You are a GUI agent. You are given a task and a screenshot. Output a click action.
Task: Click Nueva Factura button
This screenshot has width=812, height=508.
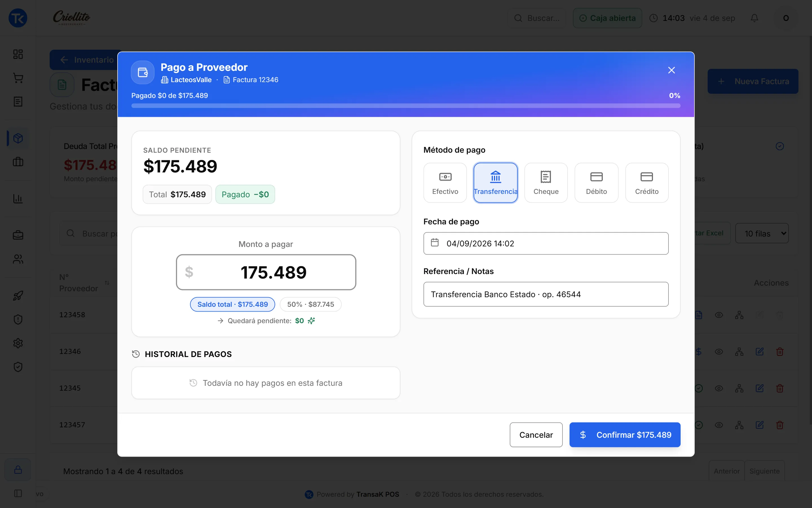point(753,81)
